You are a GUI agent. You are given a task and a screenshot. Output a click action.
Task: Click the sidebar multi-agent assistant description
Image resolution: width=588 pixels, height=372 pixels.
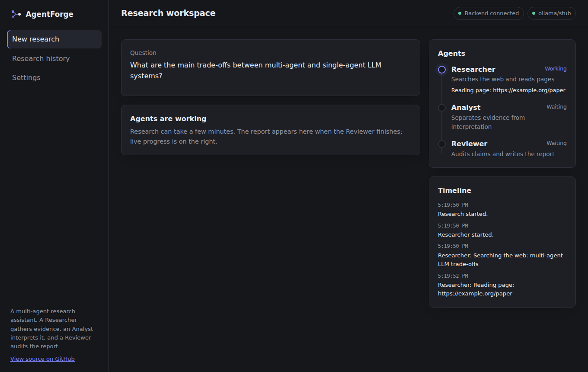[x=52, y=329]
